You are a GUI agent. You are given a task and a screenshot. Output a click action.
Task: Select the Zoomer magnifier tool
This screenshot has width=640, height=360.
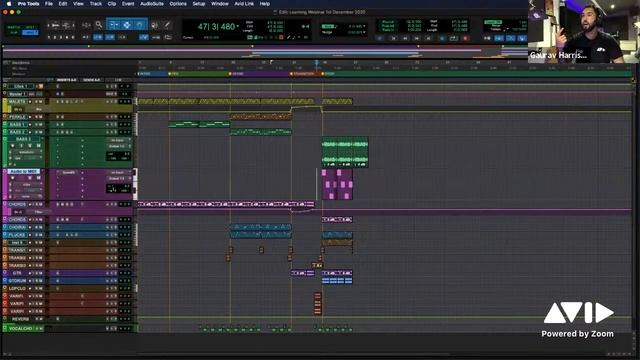[x=99, y=25]
